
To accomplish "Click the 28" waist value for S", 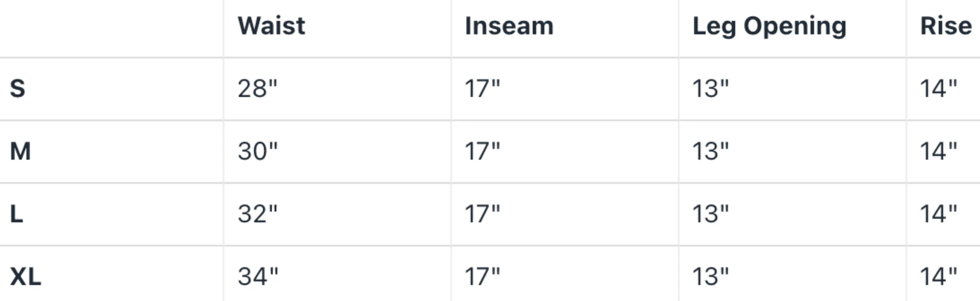I will (x=257, y=89).
